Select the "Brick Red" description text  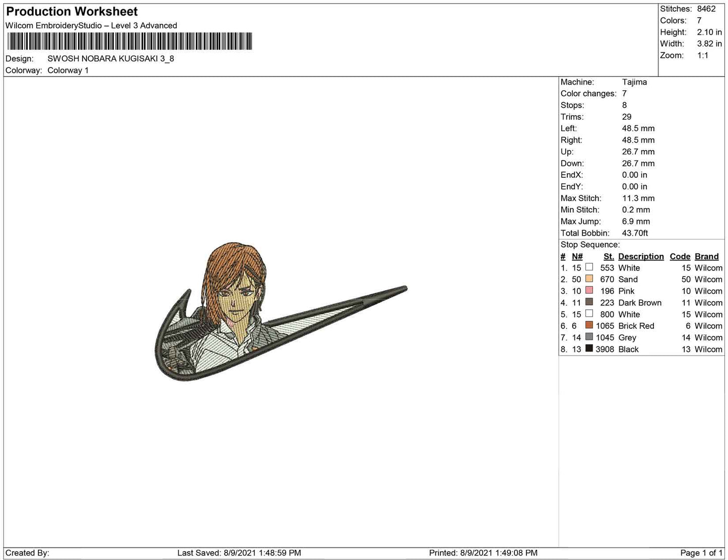636,326
